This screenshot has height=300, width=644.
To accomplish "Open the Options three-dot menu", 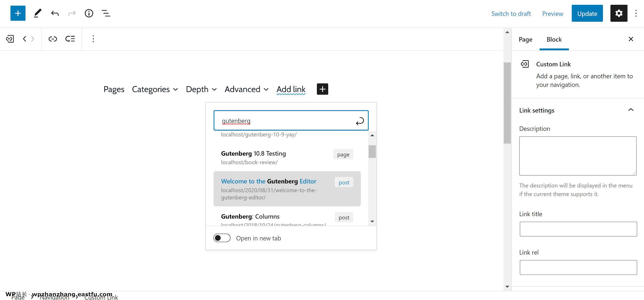I will 636,13.
